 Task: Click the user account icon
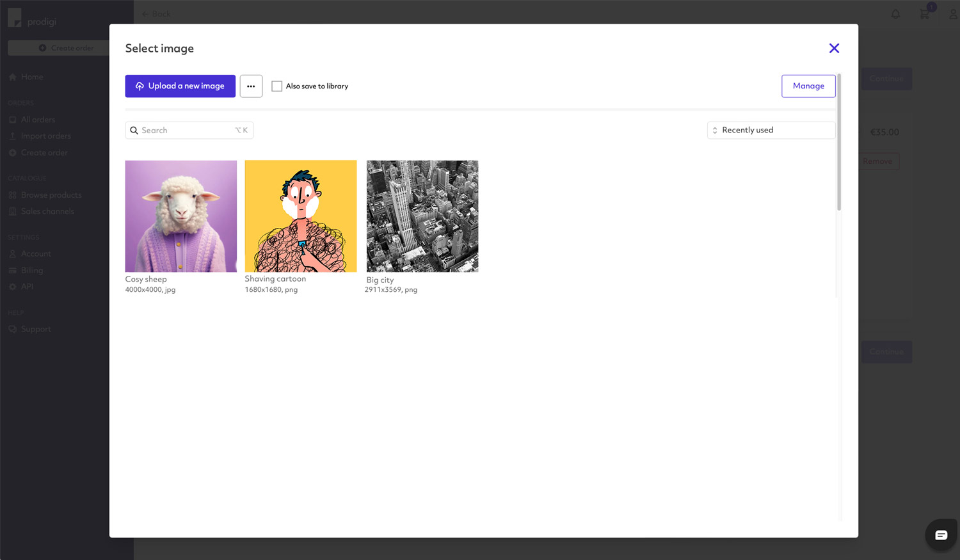[x=953, y=13]
